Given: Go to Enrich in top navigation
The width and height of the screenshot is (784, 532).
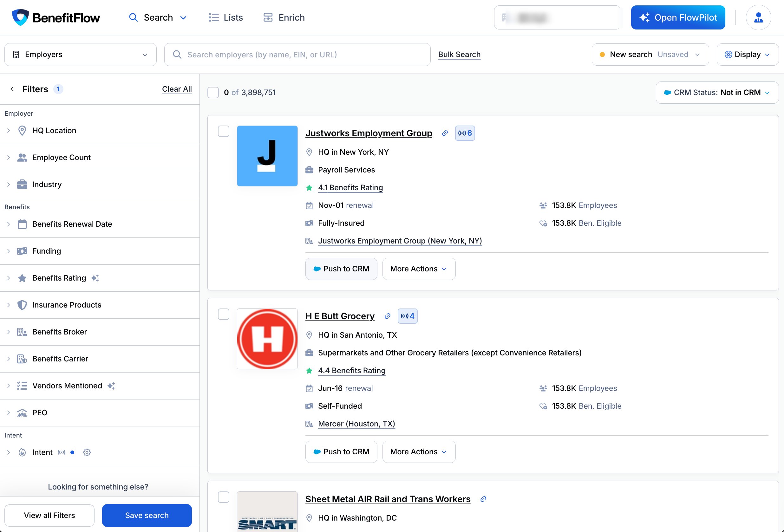Looking at the screenshot, I should (284, 17).
